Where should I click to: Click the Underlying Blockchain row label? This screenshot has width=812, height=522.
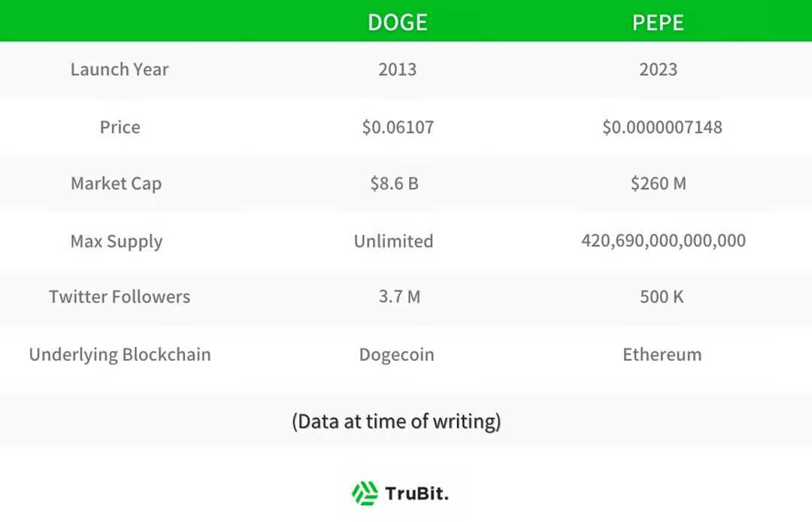pos(120,355)
